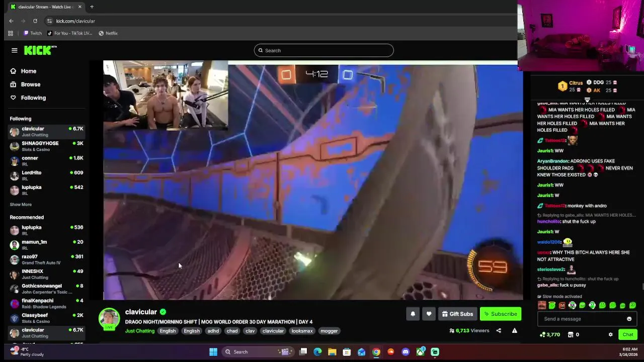The width and height of the screenshot is (644, 362).
Task: Click the Citrus top gifter leaderboard entry
Action: 570,86
